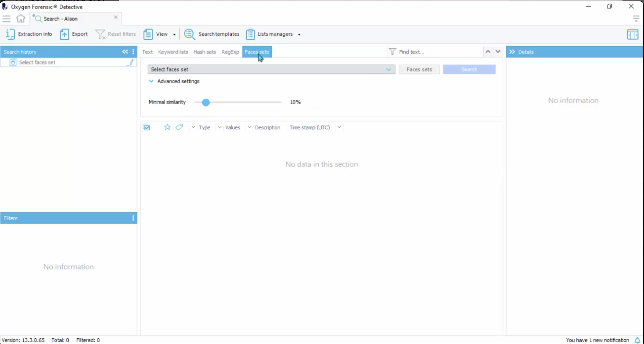644x344 pixels.
Task: Click the star column header icon
Action: 167,127
